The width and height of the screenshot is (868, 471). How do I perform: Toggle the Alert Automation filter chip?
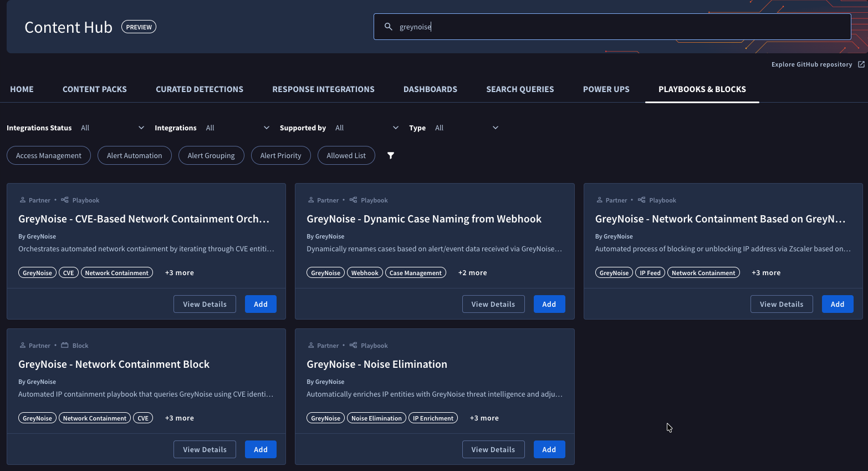click(x=135, y=155)
